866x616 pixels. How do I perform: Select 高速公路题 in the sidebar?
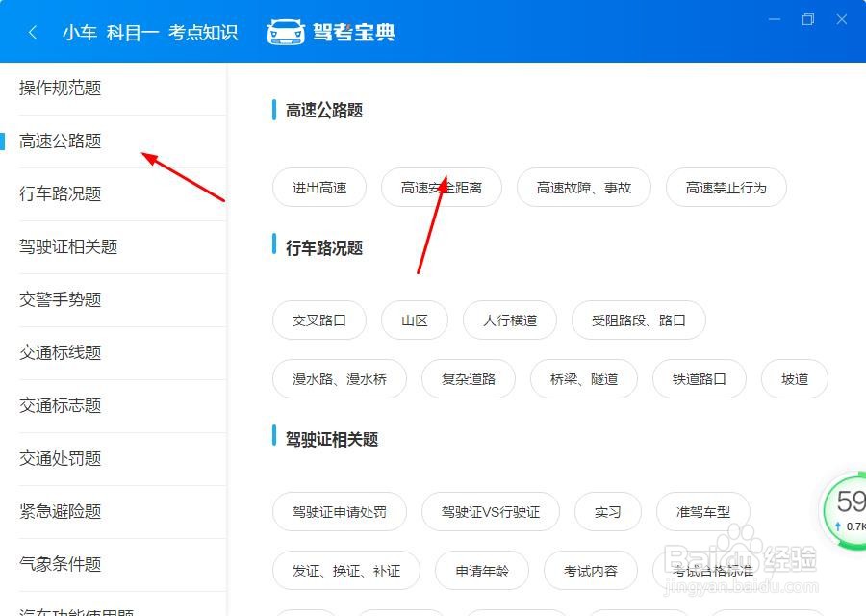pos(114,141)
